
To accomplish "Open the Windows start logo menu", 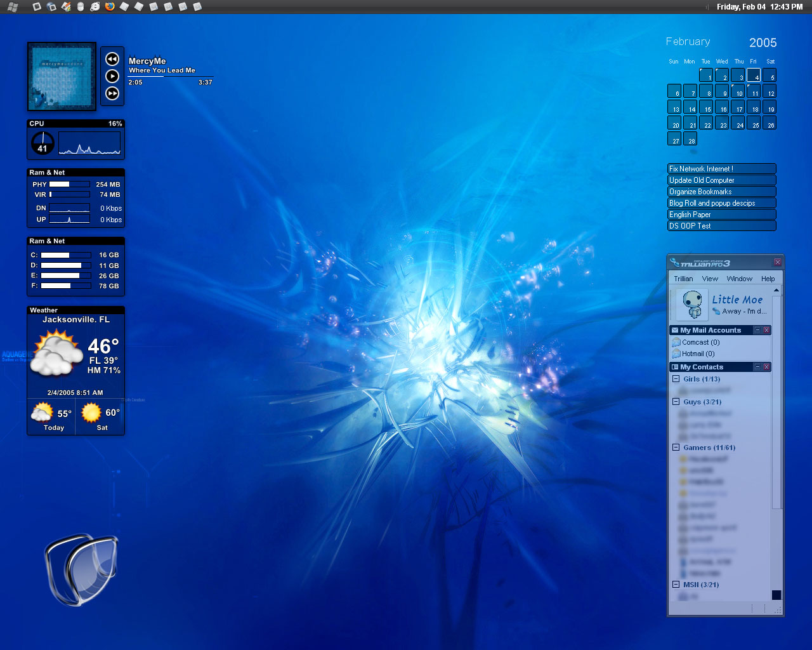I will pyautogui.click(x=13, y=7).
